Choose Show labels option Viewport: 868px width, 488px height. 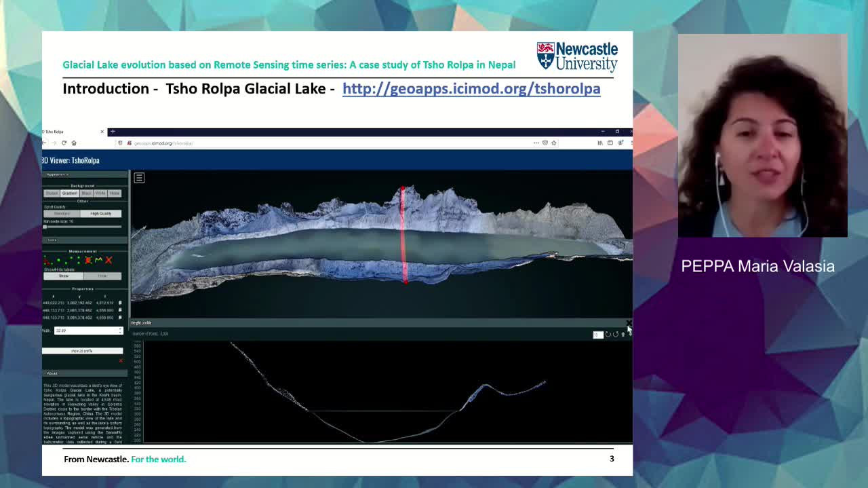64,276
